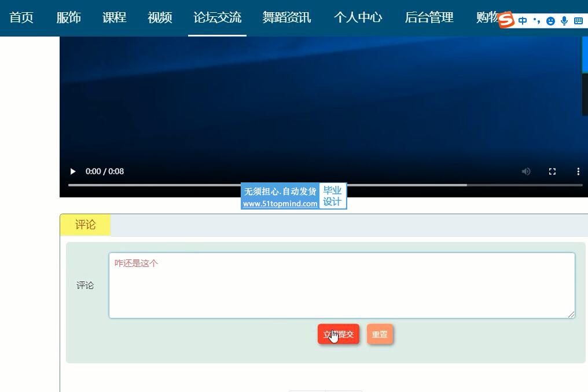Open 后台管理 navigation item
The width and height of the screenshot is (588, 392).
point(429,17)
